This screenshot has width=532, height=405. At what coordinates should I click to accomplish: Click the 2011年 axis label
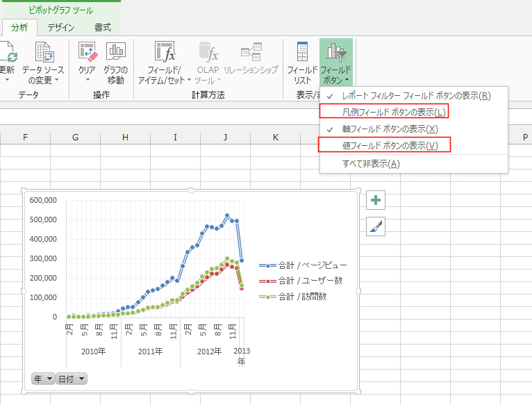tap(150, 352)
